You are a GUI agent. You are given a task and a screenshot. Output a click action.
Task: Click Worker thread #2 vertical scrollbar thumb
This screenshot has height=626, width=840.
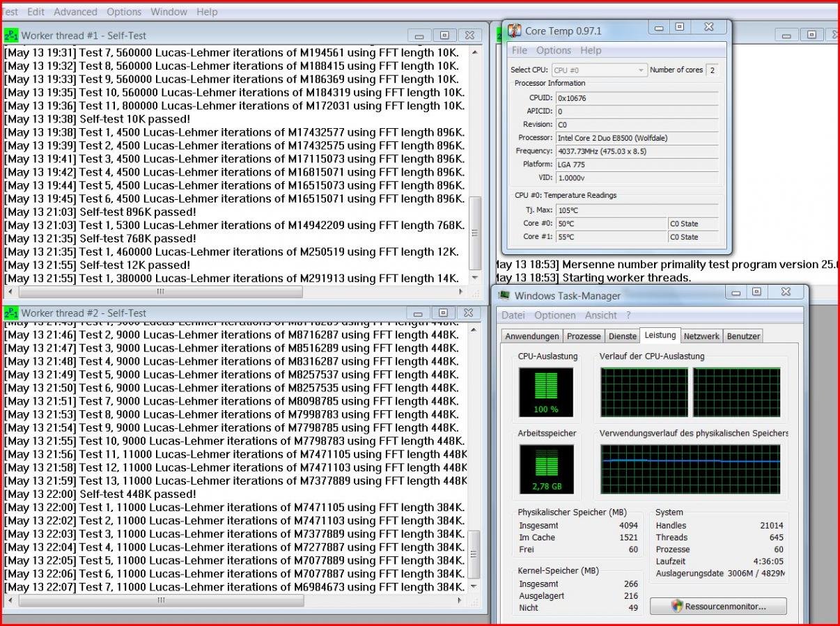[475, 555]
